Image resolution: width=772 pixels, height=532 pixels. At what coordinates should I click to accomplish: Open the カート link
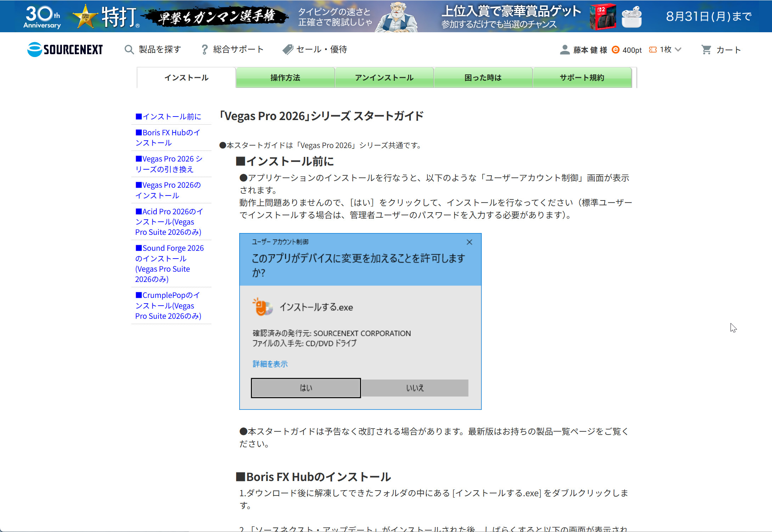tap(728, 50)
